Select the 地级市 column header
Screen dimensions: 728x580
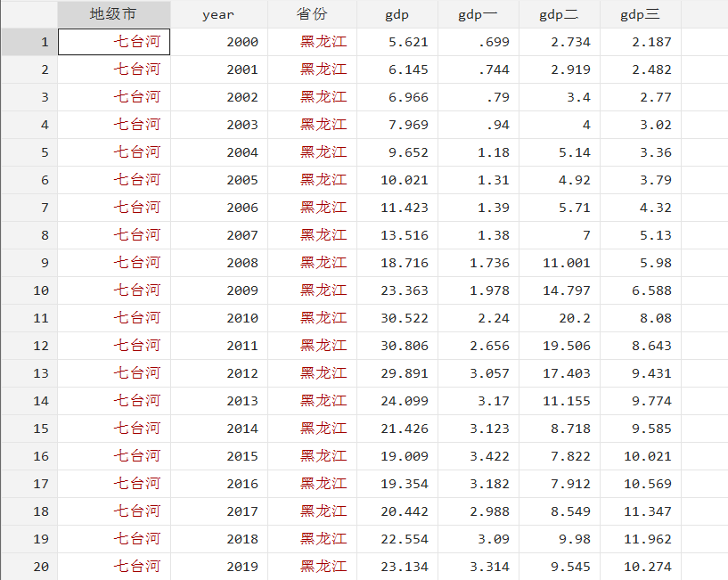pos(114,14)
